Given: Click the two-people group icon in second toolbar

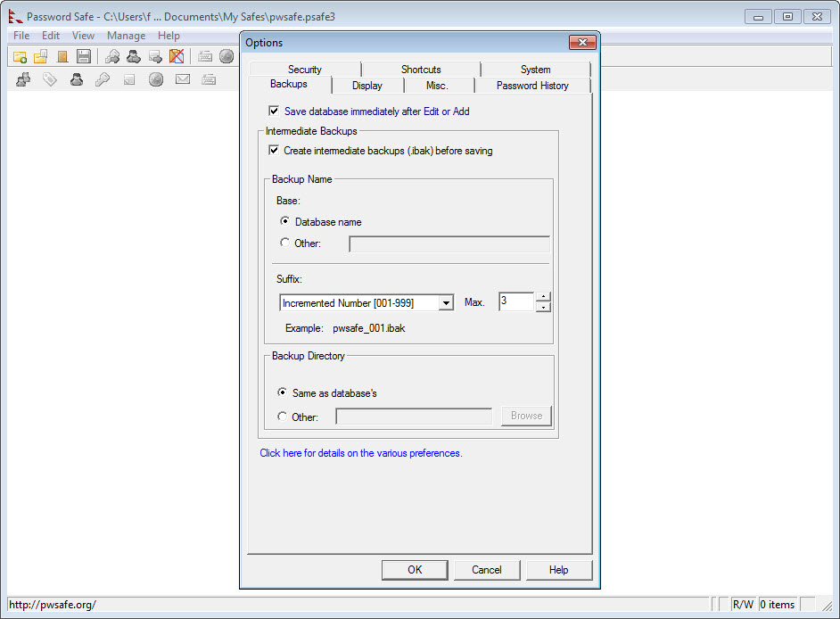Looking at the screenshot, I should [23, 80].
